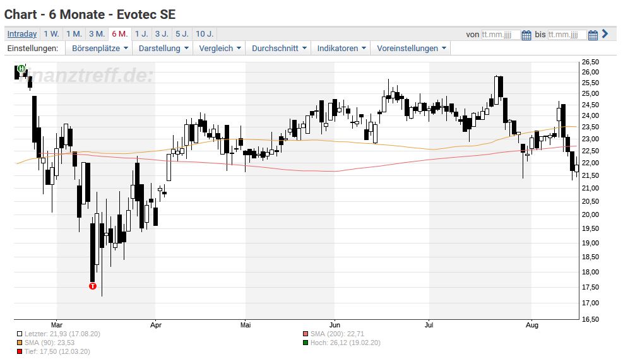Open the Indikatoren dropdown

(x=341, y=48)
